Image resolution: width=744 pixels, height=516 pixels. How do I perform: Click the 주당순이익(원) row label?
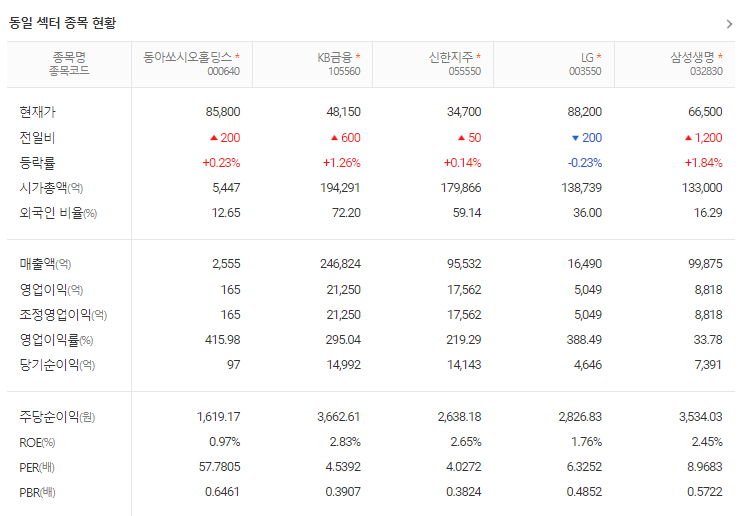coord(57,417)
